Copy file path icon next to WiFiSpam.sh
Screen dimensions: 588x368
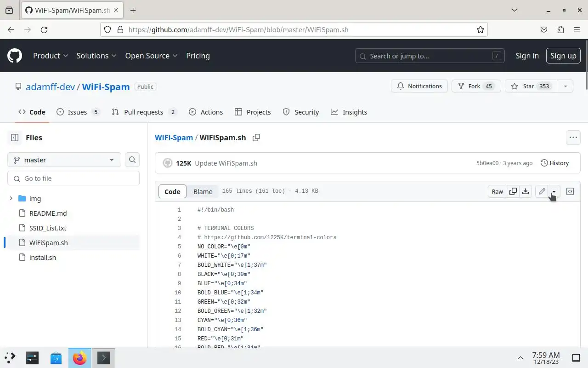point(256,138)
